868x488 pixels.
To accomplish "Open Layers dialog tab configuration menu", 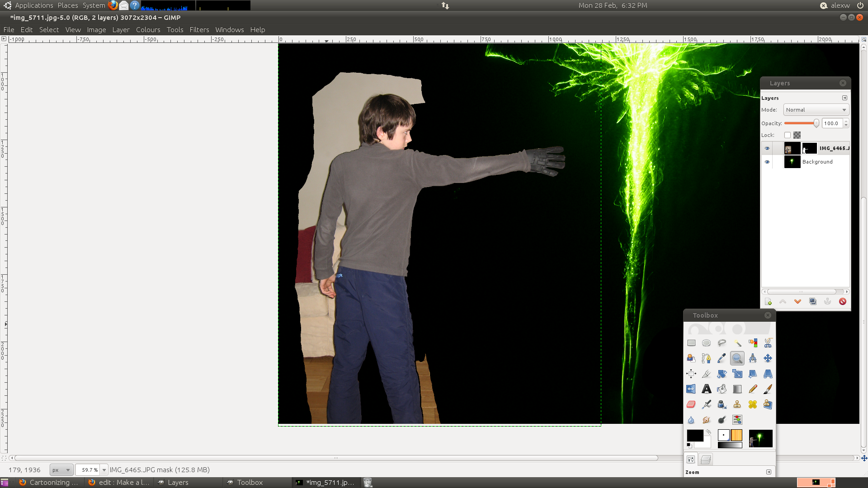I will 844,98.
